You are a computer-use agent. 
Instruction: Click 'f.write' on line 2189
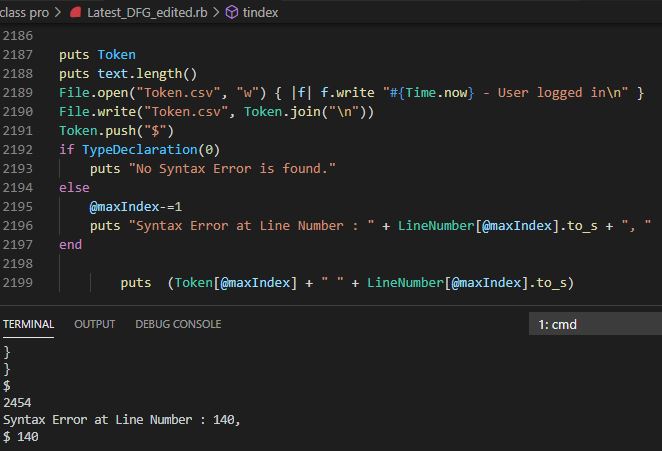[x=347, y=92]
